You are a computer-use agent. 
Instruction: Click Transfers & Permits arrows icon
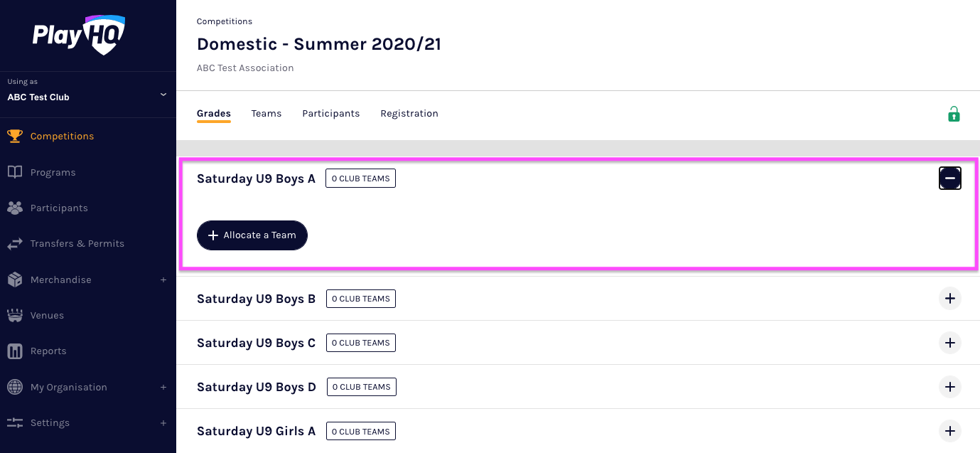pos(15,244)
